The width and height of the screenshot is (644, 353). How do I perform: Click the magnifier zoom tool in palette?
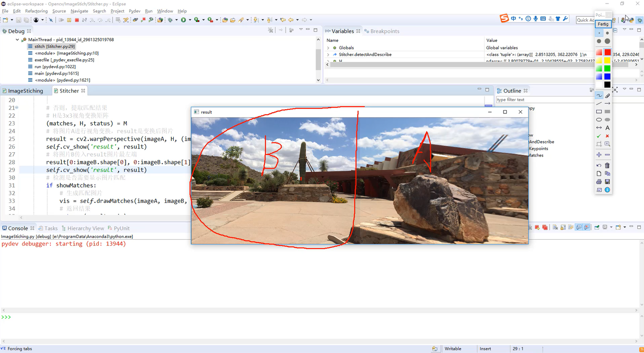[x=607, y=144]
